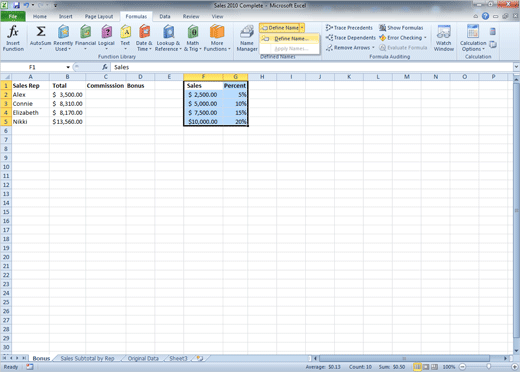This screenshot has width=520, height=372.
Task: Expand Calculation Options dropdown
Action: (x=473, y=38)
